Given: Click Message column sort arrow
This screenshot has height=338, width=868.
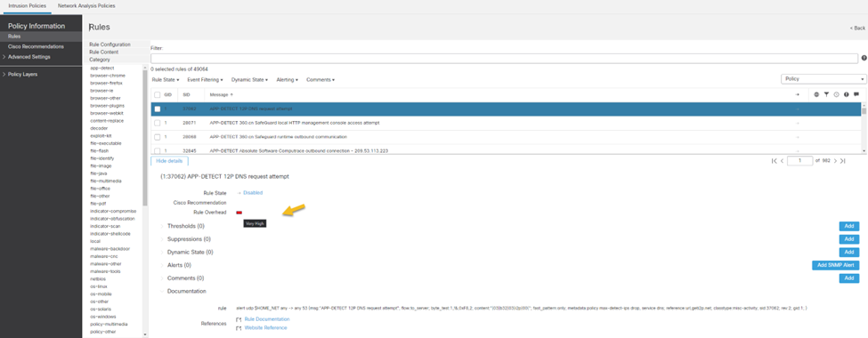Looking at the screenshot, I should coord(231,95).
